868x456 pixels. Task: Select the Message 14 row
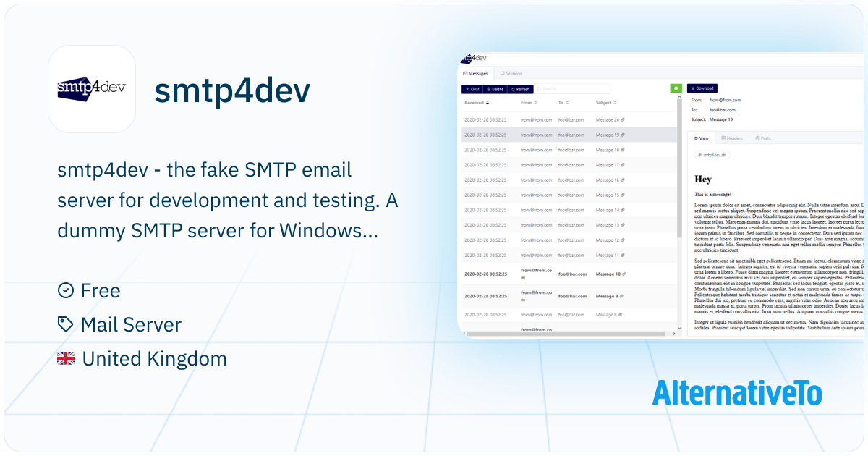[x=570, y=210]
